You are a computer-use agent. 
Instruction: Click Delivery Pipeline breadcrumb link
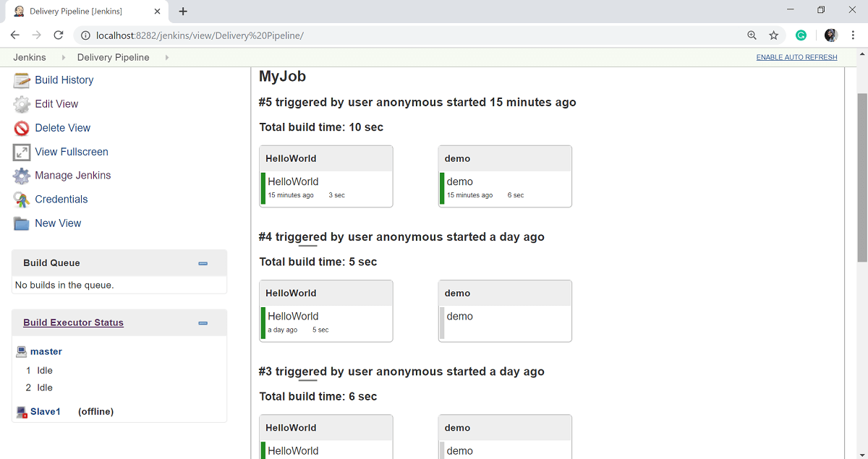pyautogui.click(x=114, y=58)
